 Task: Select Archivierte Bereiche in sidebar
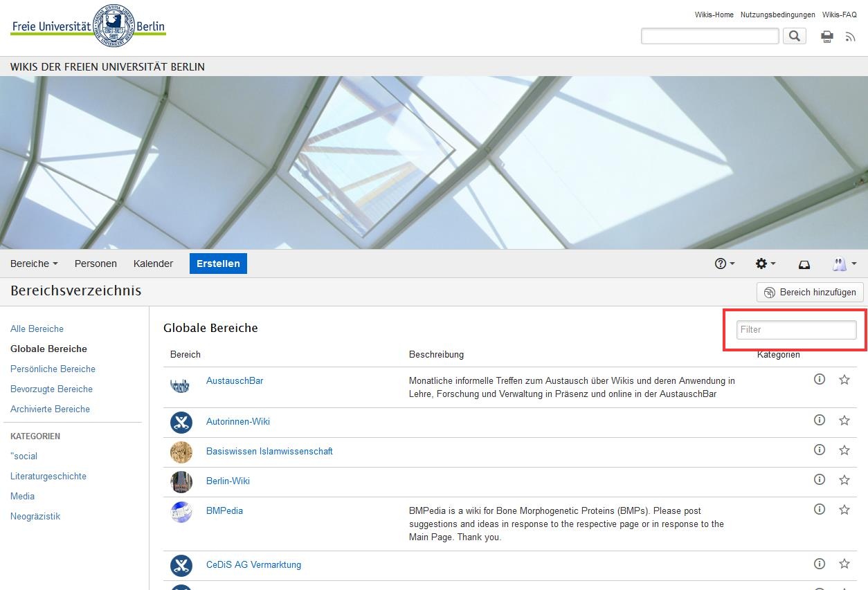(x=50, y=409)
